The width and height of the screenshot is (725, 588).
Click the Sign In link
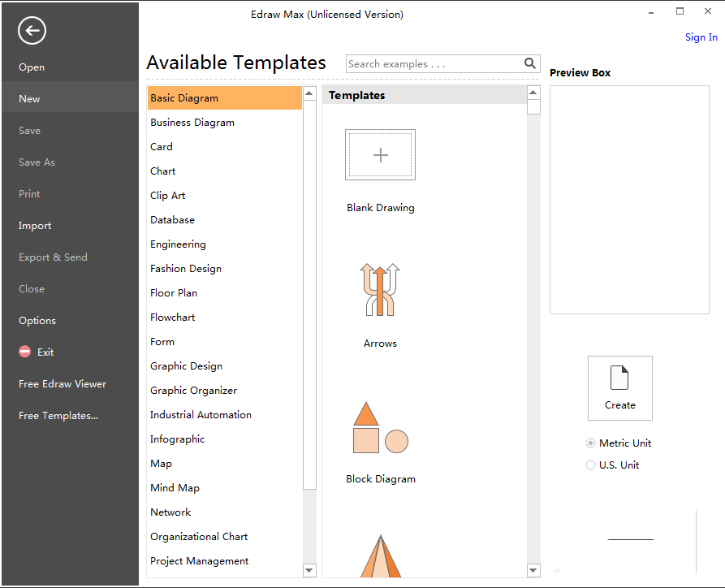click(701, 37)
